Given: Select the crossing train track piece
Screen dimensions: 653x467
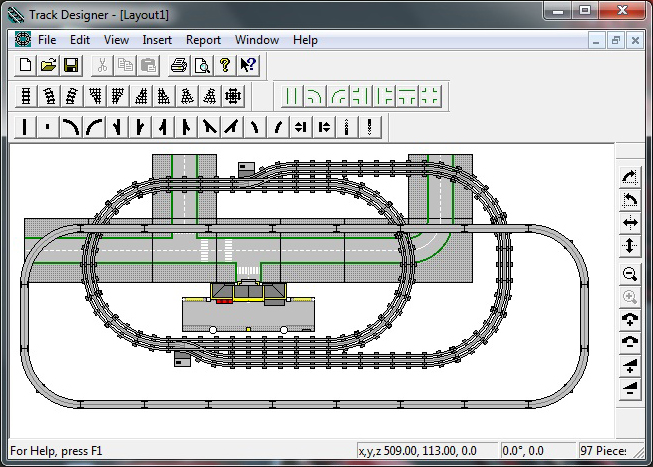Looking at the screenshot, I should [x=232, y=96].
